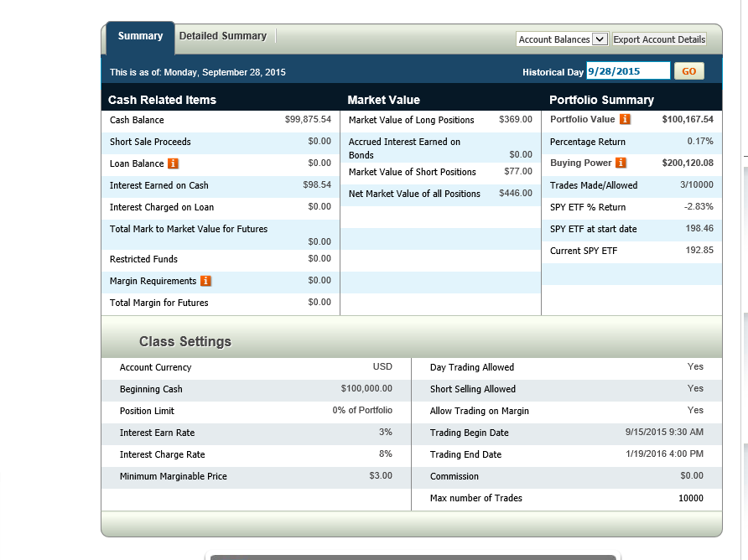
Task: Click the info icon beside Margin Requirements
Action: pyautogui.click(x=205, y=281)
